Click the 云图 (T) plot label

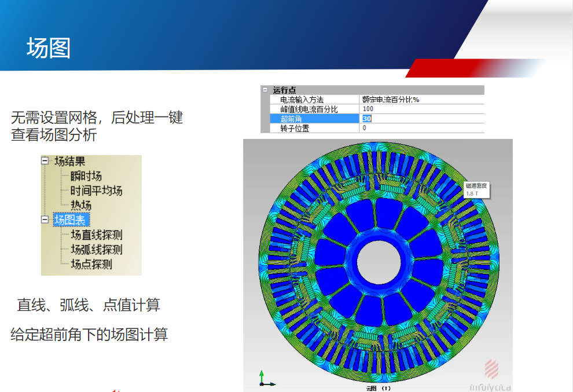pos(379,387)
